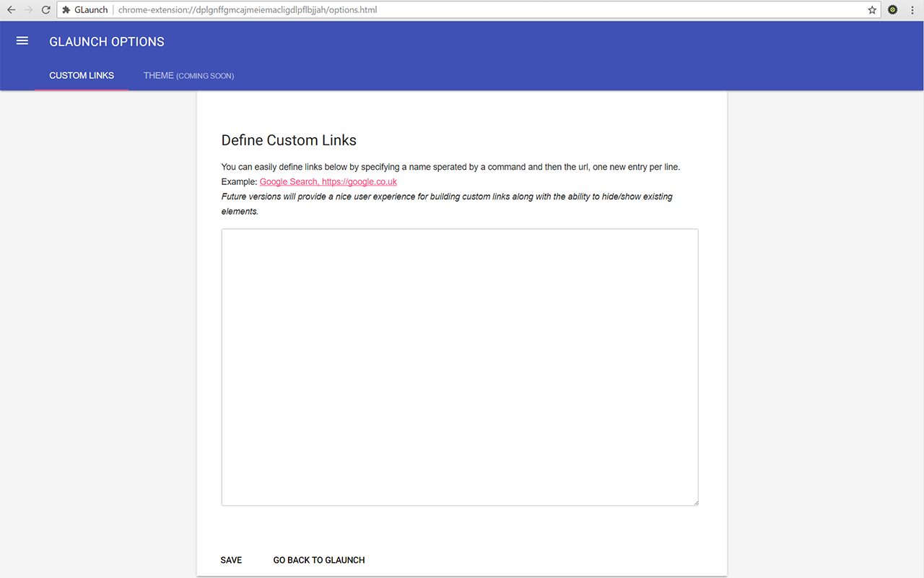Click the GLAUNCH OPTIONS header title
The height and width of the screenshot is (578, 924).
click(107, 42)
